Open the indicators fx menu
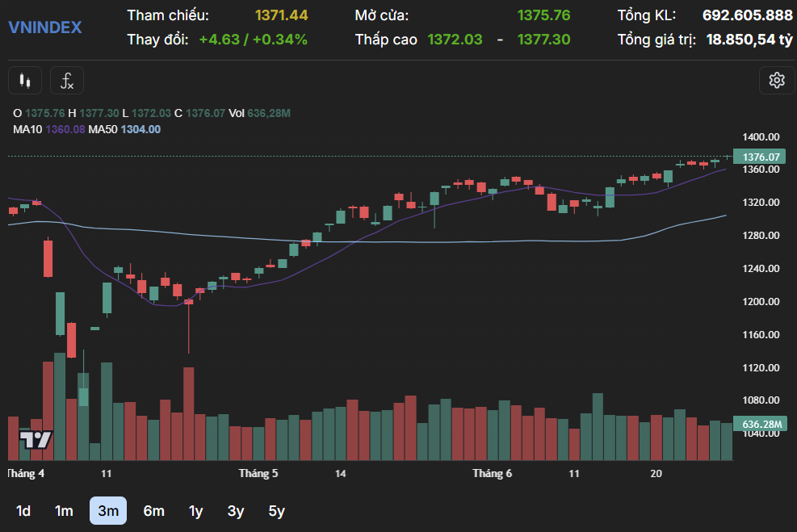 coord(66,80)
